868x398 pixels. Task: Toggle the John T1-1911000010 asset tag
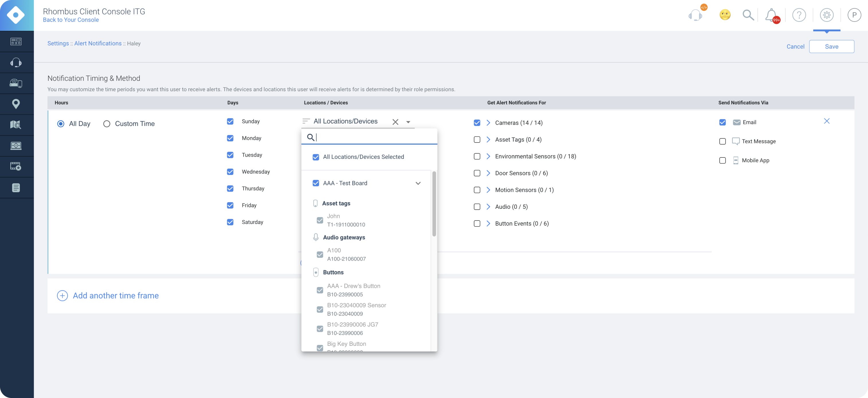(320, 221)
